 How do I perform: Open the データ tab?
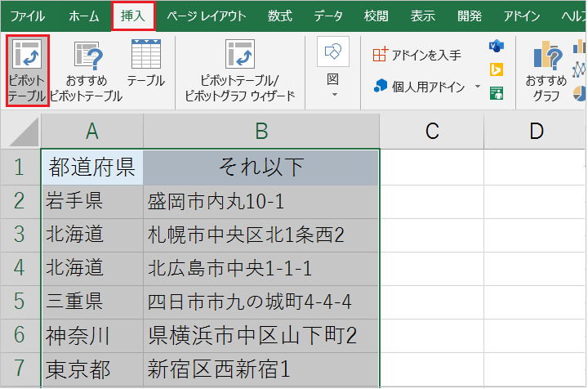click(x=328, y=16)
